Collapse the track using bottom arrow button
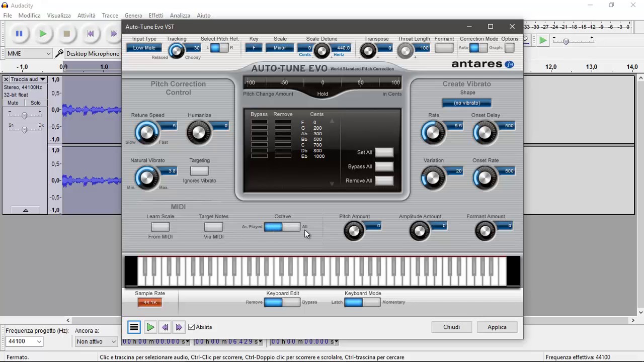This screenshot has width=644, height=362. (x=25, y=210)
